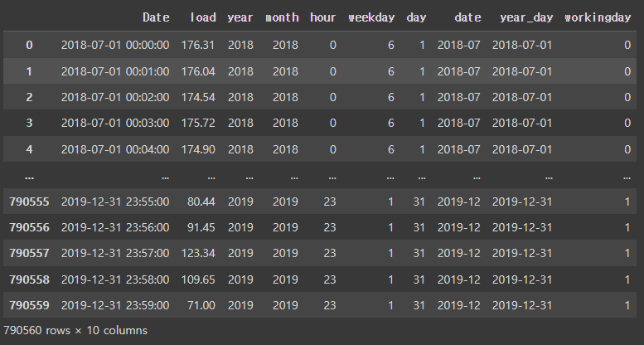This screenshot has height=345, width=644.
Task: Select row index 790559
Action: pyautogui.click(x=29, y=305)
